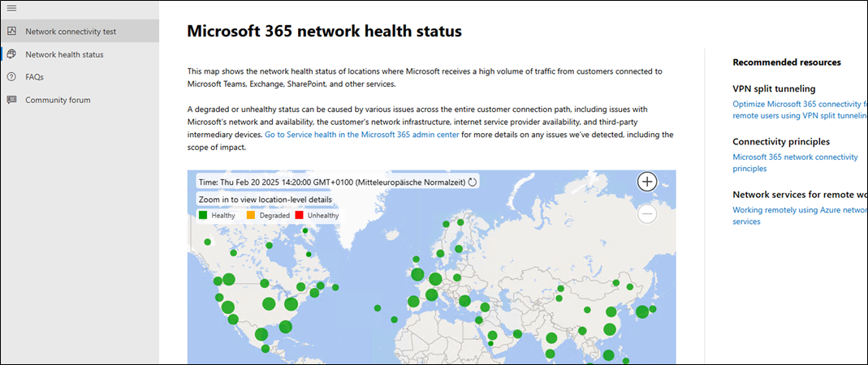The height and width of the screenshot is (365, 868).
Task: Refresh the map time with reload icon
Action: click(x=473, y=182)
